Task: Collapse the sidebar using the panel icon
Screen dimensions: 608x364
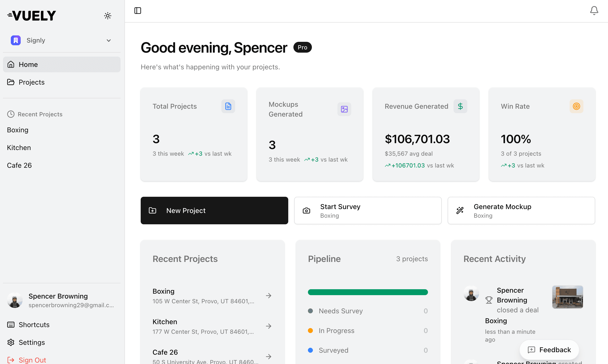Action: [x=138, y=10]
